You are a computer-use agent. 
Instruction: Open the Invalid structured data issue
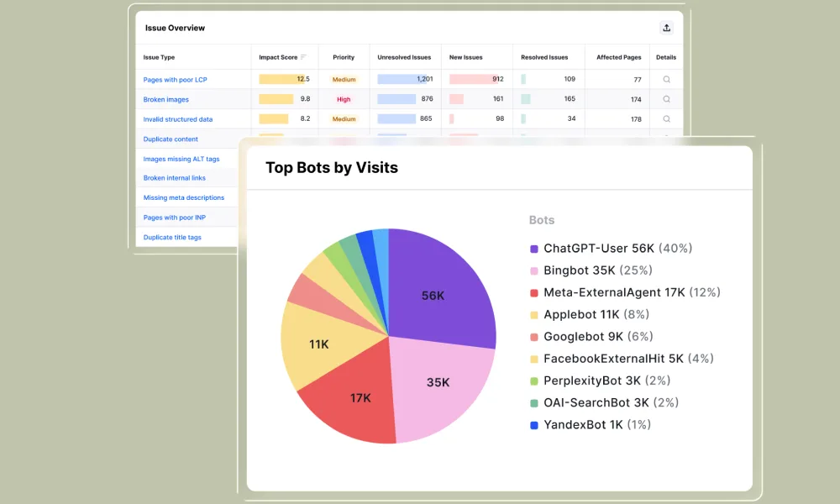[x=177, y=119]
